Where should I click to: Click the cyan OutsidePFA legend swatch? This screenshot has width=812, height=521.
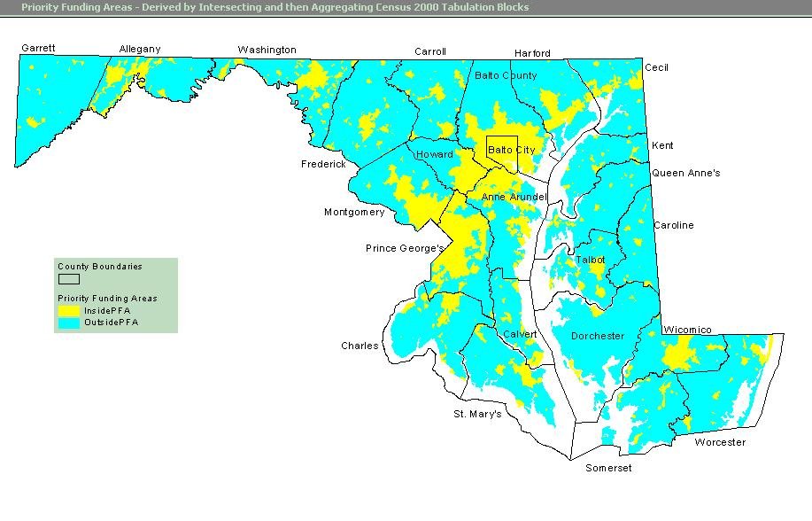point(68,323)
